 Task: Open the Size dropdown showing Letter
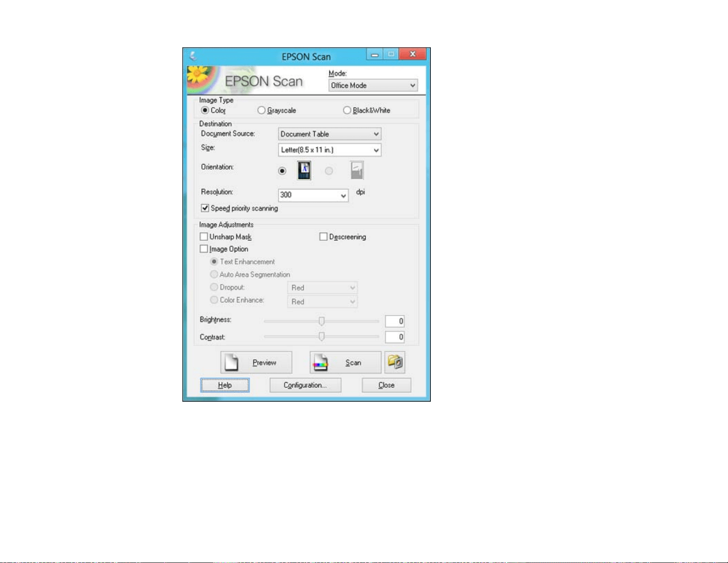(330, 150)
